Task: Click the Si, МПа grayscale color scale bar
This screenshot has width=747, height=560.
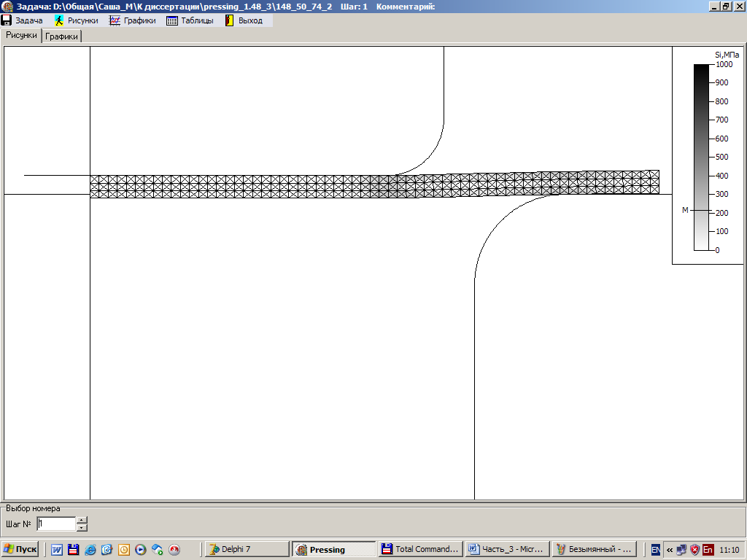Action: 700,157
